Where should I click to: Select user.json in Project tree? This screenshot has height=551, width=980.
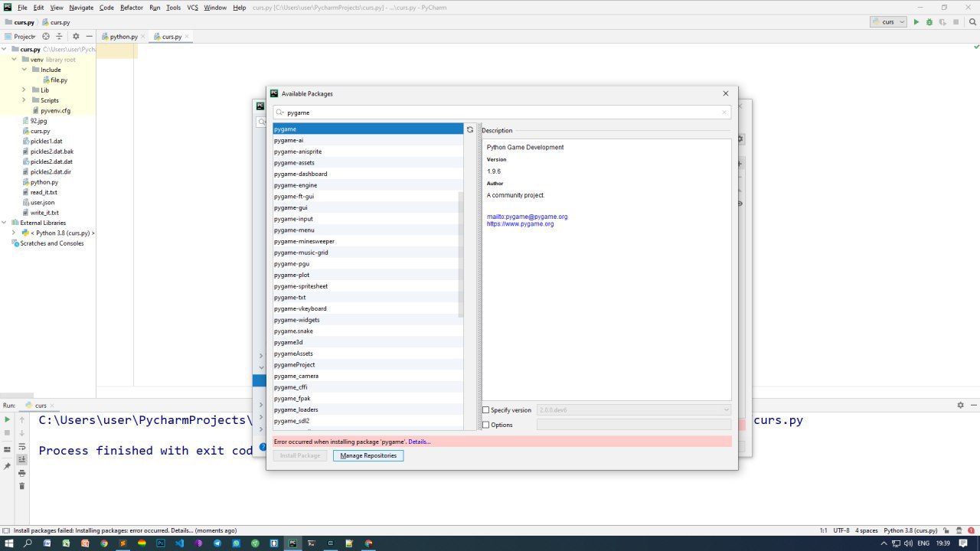42,202
